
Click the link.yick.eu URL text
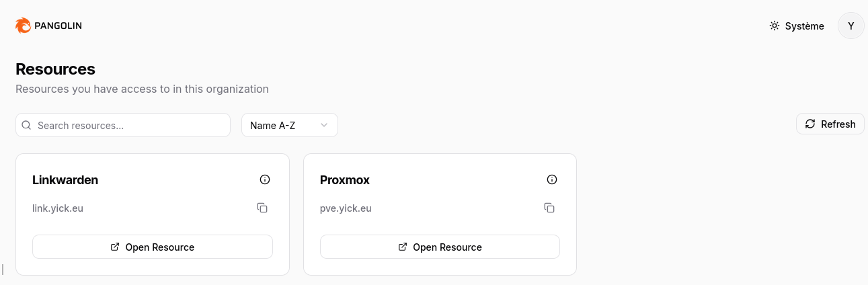[58, 208]
